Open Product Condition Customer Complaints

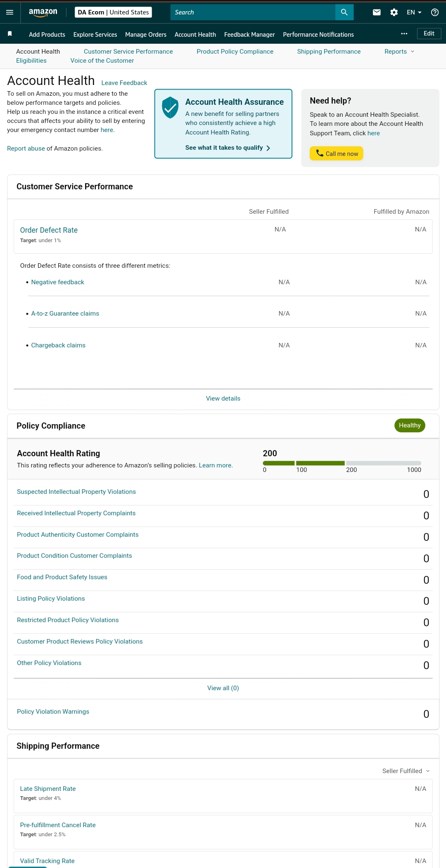(x=74, y=556)
